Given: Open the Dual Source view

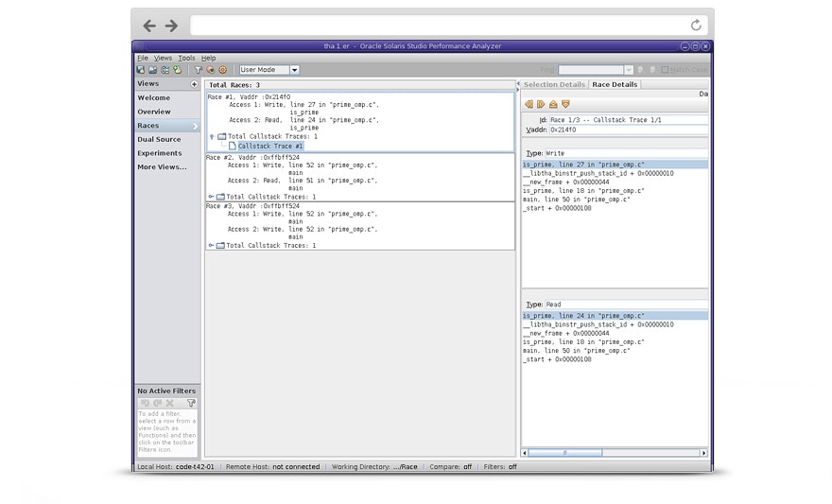Looking at the screenshot, I should tap(159, 139).
